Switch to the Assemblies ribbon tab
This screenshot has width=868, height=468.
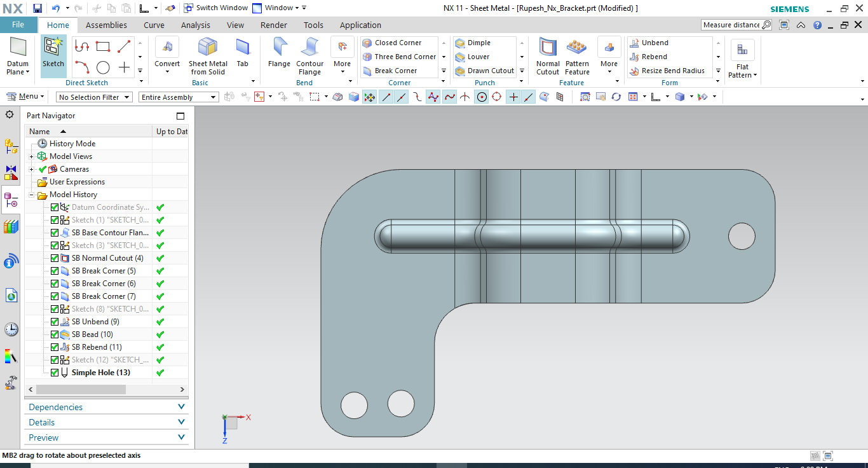point(106,25)
